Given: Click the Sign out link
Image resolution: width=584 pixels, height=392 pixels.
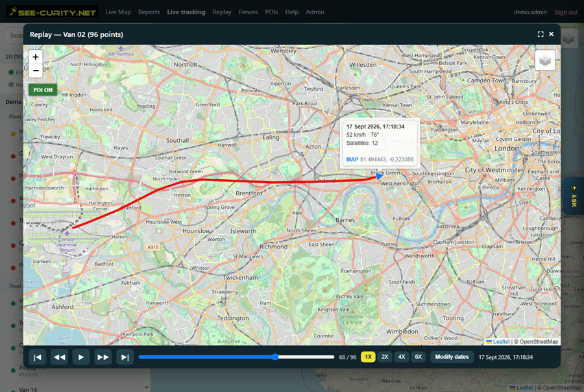Looking at the screenshot, I should 566,12.
